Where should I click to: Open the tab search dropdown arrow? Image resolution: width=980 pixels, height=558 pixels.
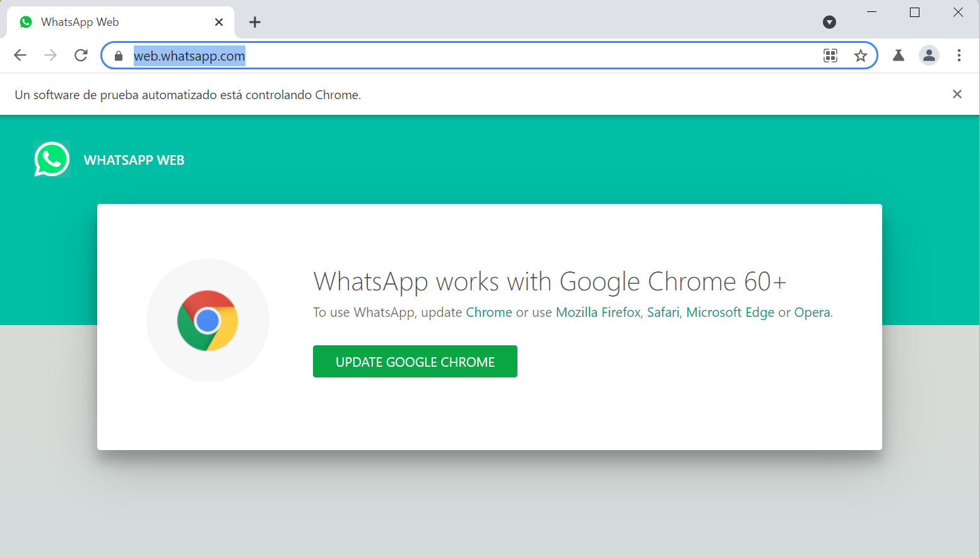coord(830,22)
